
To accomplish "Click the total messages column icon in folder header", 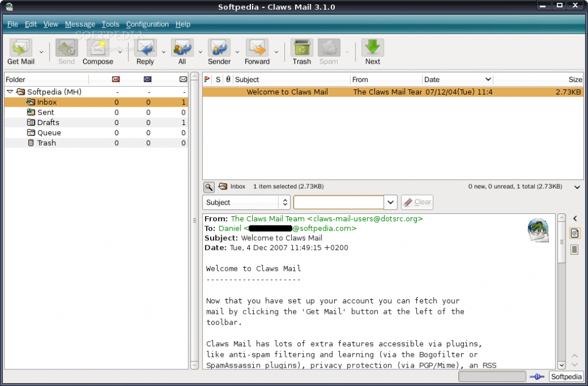I will (x=183, y=79).
